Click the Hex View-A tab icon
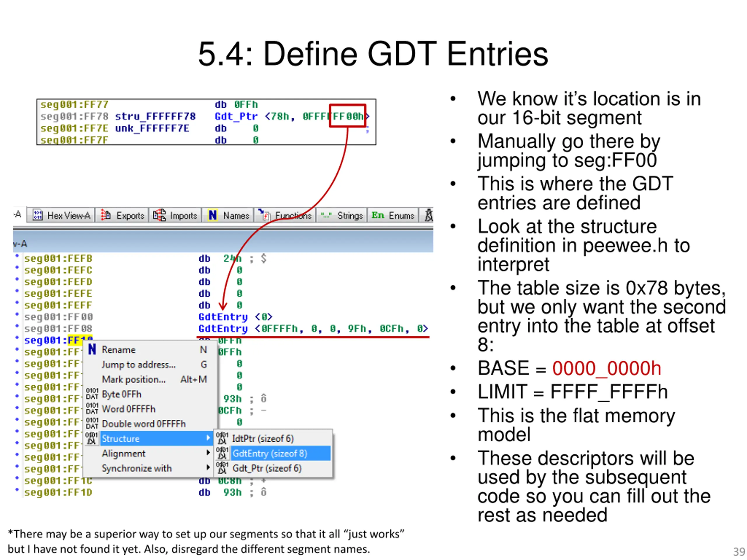 37,215
